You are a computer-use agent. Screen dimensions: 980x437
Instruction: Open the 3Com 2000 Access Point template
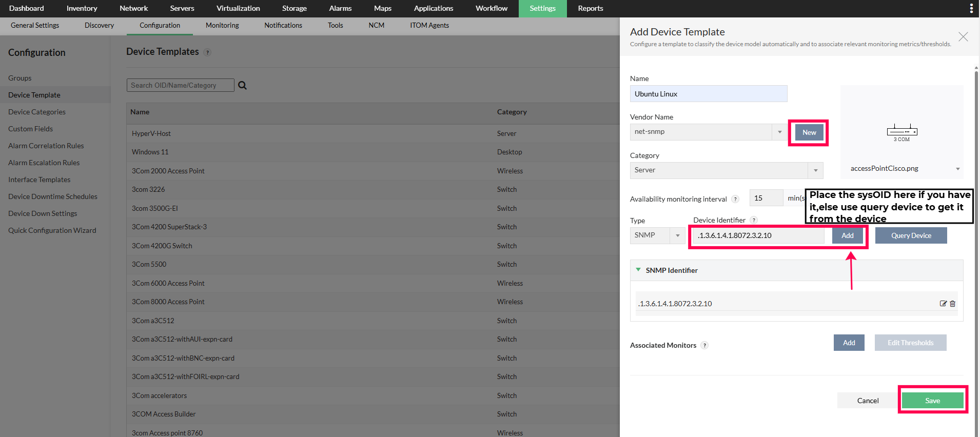click(373, 171)
